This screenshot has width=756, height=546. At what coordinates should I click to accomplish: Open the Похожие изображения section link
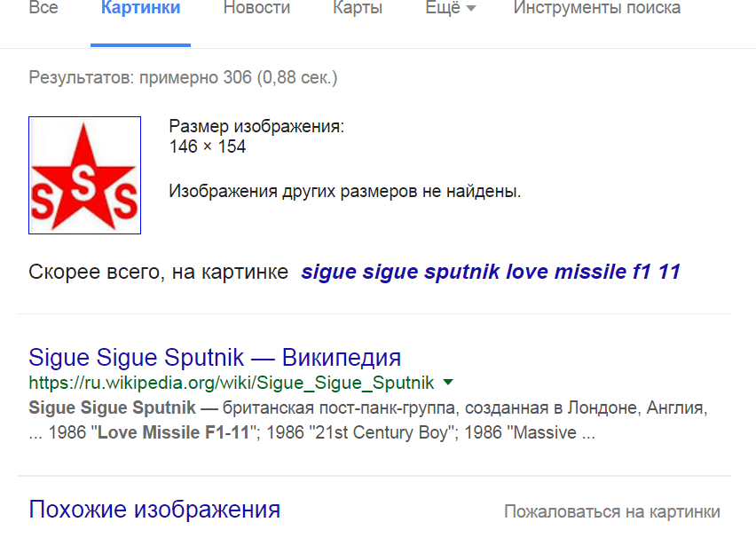click(154, 510)
